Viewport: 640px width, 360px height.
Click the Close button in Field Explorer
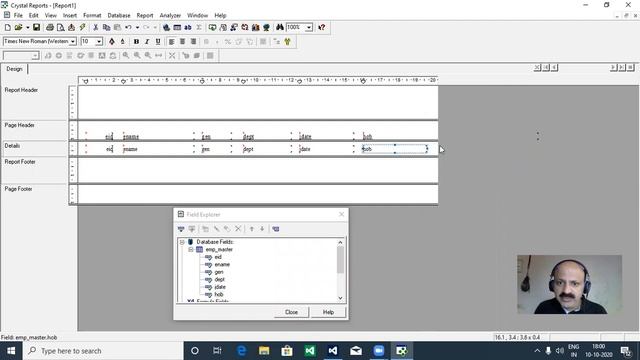click(x=291, y=312)
